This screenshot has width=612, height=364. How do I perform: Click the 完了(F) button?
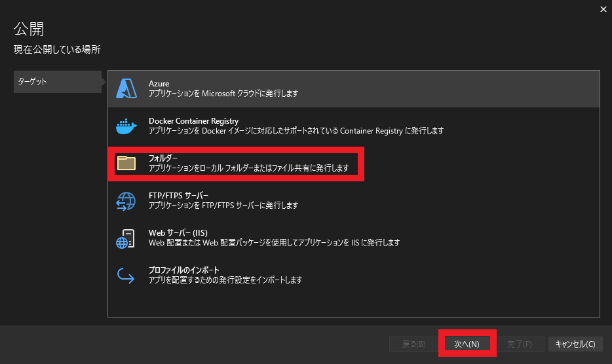click(519, 344)
